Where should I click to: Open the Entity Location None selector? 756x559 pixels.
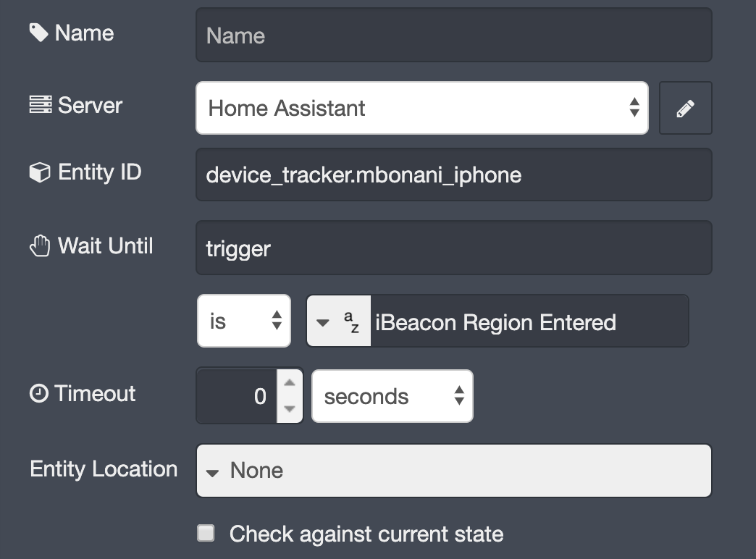click(x=453, y=471)
